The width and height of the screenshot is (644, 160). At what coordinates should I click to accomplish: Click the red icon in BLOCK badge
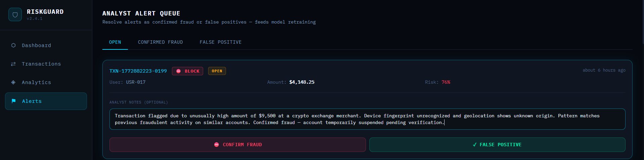pyautogui.click(x=179, y=71)
